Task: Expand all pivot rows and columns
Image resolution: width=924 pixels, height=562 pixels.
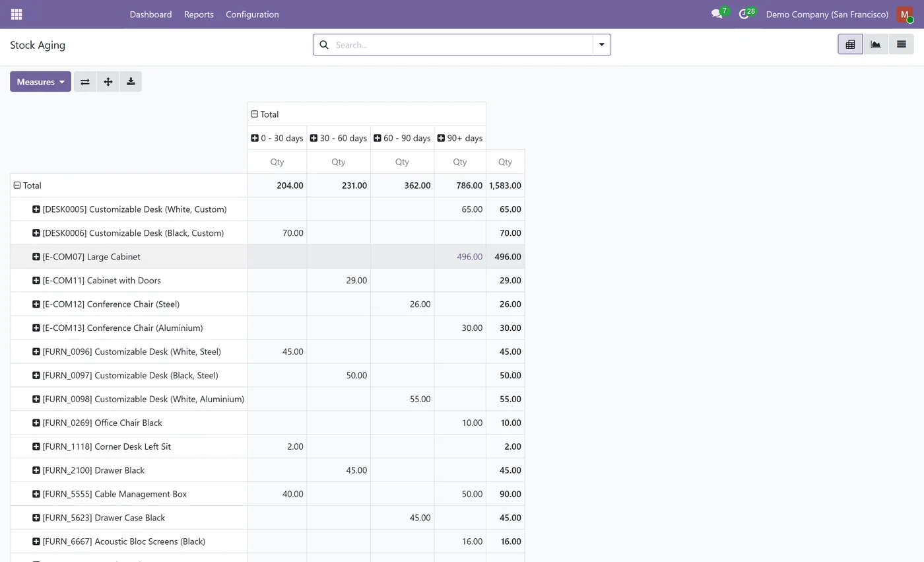Action: tap(108, 82)
